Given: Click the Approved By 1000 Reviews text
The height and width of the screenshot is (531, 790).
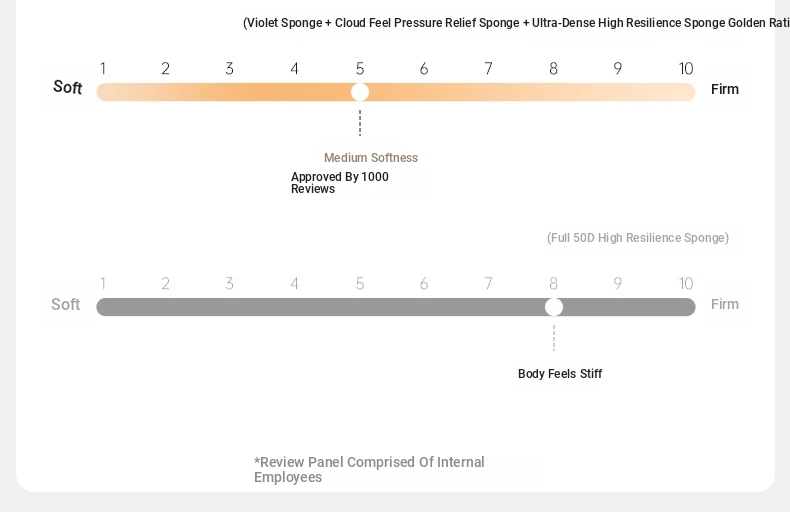Looking at the screenshot, I should pos(340,183).
